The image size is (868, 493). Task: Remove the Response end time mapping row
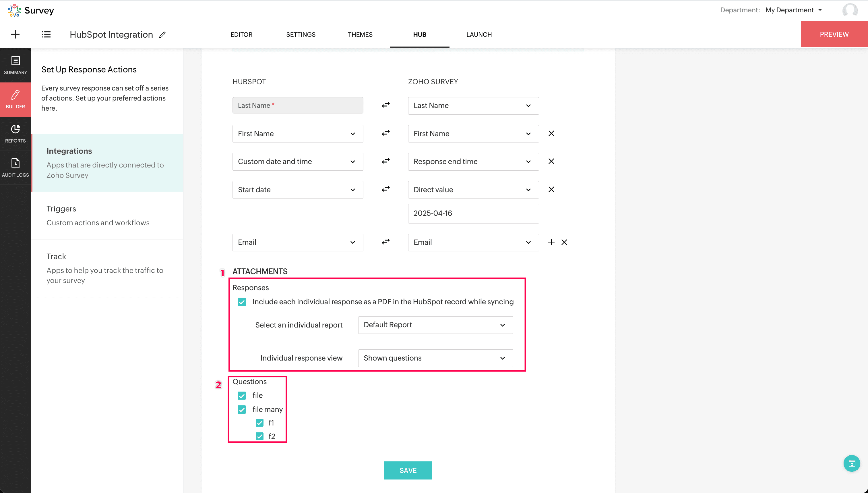pos(551,161)
